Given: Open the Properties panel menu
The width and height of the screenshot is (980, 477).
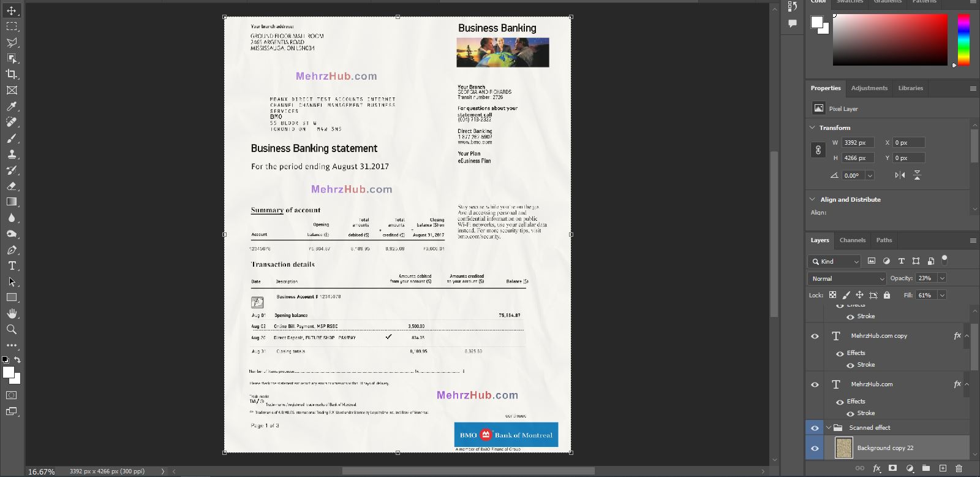Looking at the screenshot, I should (x=973, y=88).
